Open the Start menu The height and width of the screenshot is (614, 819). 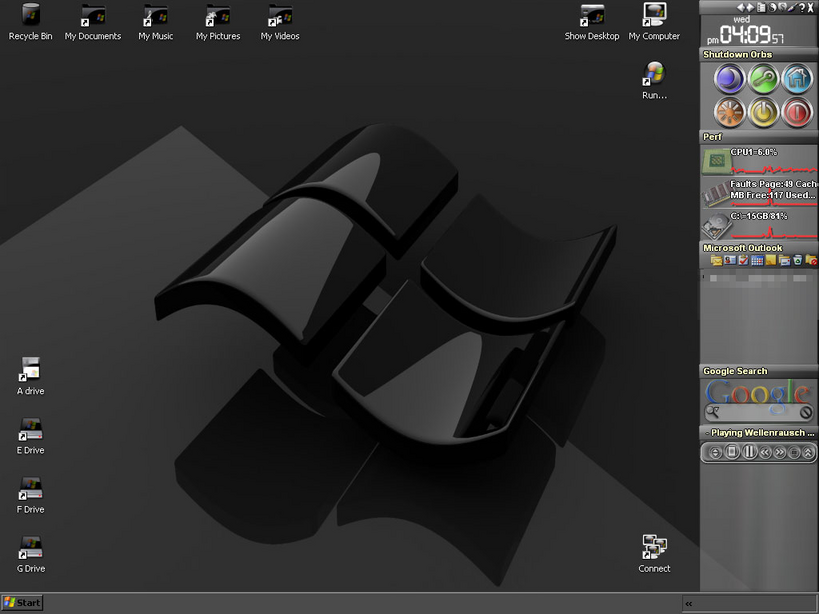pos(22,603)
